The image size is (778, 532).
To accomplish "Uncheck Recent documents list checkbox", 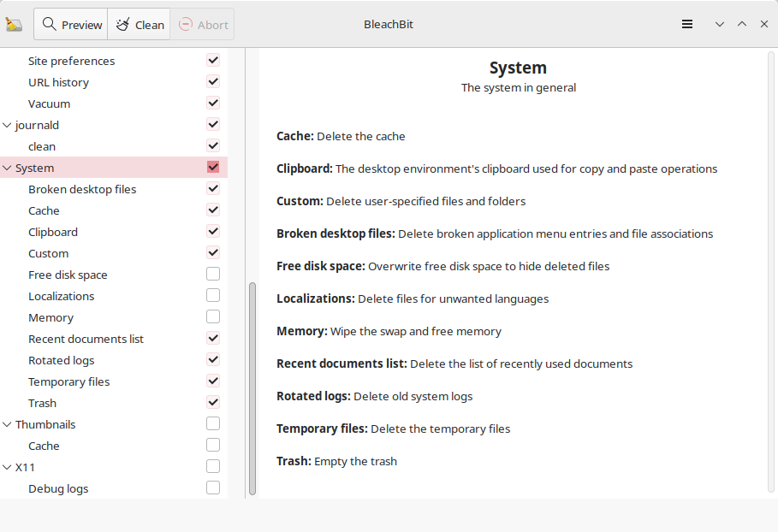I will point(213,338).
